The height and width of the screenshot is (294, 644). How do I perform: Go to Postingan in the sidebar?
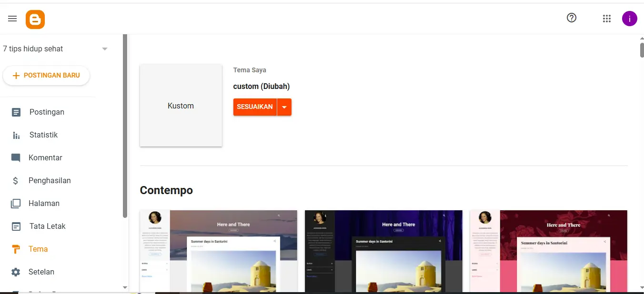tap(47, 112)
